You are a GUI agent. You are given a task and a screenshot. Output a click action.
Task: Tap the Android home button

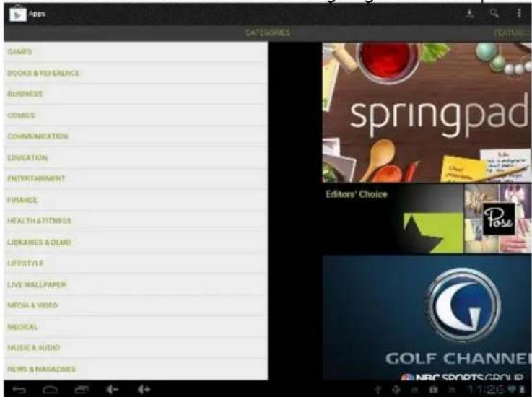[x=50, y=390]
